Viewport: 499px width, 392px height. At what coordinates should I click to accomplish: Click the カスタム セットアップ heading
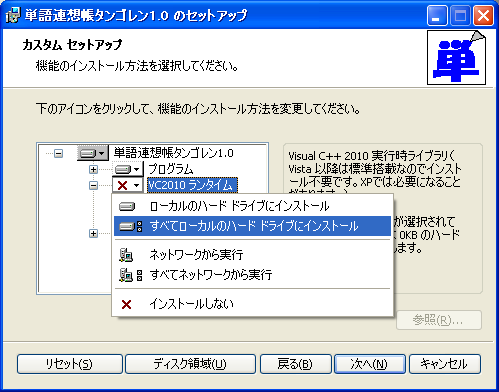(72, 45)
